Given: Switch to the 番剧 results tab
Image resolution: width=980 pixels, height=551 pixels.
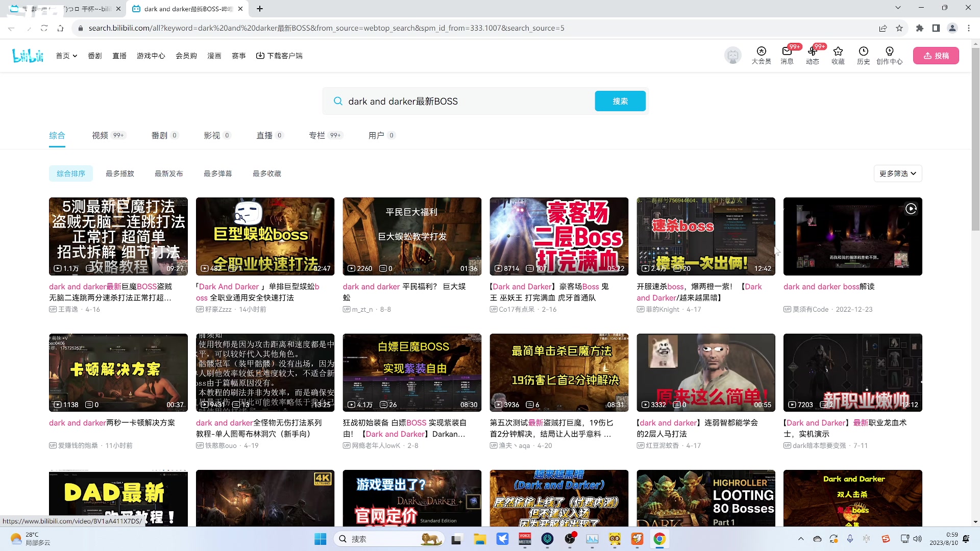Looking at the screenshot, I should (x=164, y=135).
